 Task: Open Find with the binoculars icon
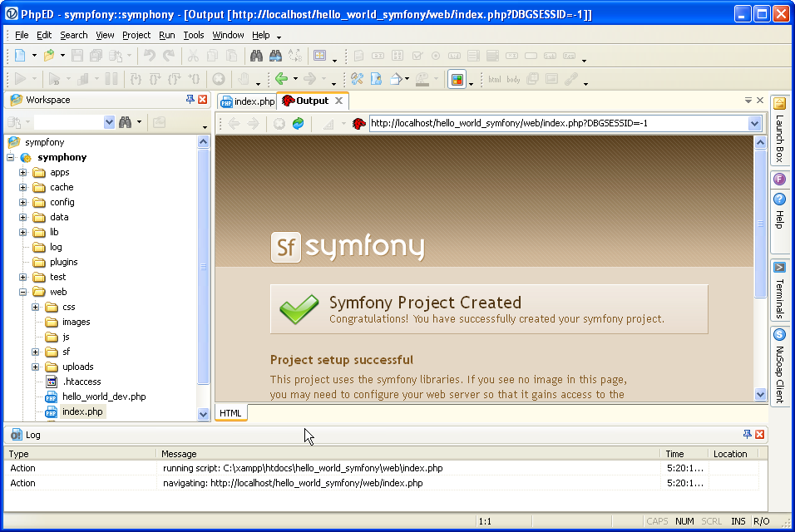pyautogui.click(x=256, y=56)
